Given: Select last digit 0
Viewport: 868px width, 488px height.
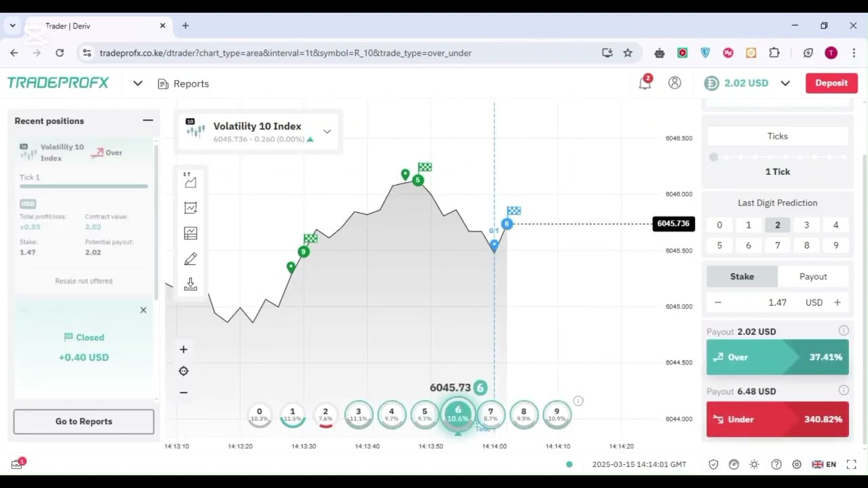Looking at the screenshot, I should (x=719, y=225).
